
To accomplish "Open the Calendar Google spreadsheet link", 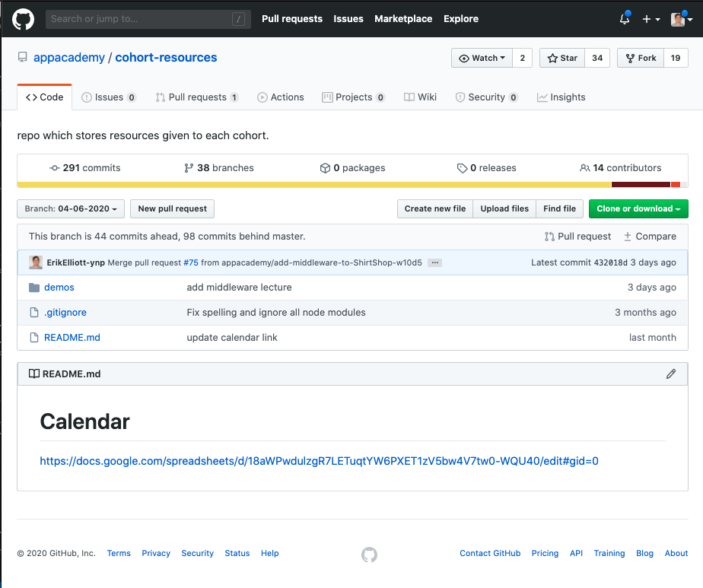I will pos(320,461).
